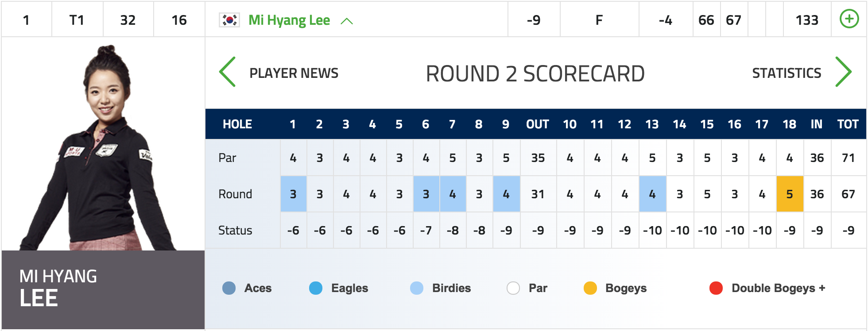Screen dimensions: 868x331
Task: Collapse Mi Hyang Lee scorecard chevron
Action: [x=347, y=21]
